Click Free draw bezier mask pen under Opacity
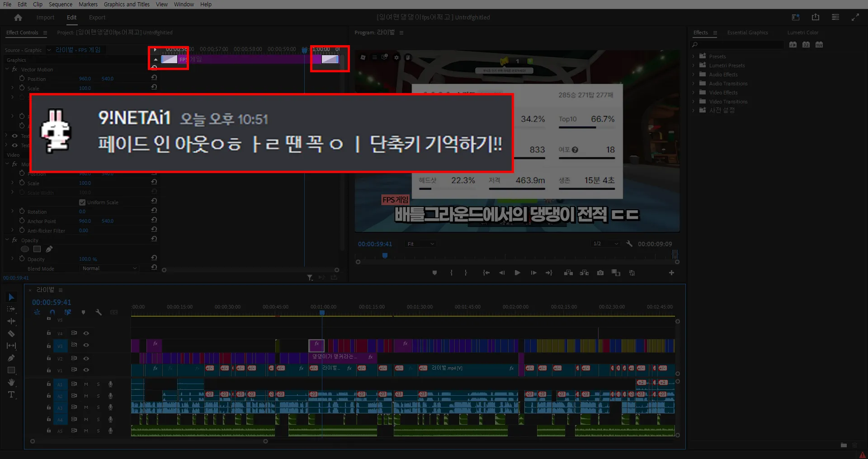Image resolution: width=868 pixels, height=459 pixels. [x=49, y=249]
